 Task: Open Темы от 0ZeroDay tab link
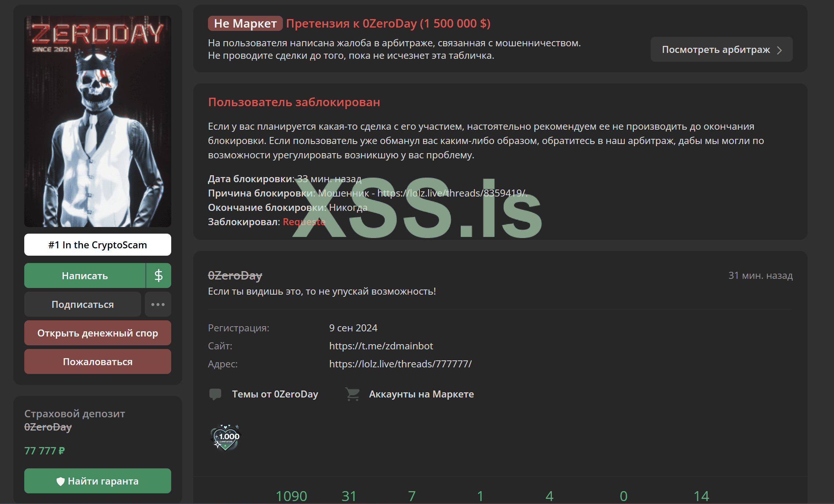(275, 394)
